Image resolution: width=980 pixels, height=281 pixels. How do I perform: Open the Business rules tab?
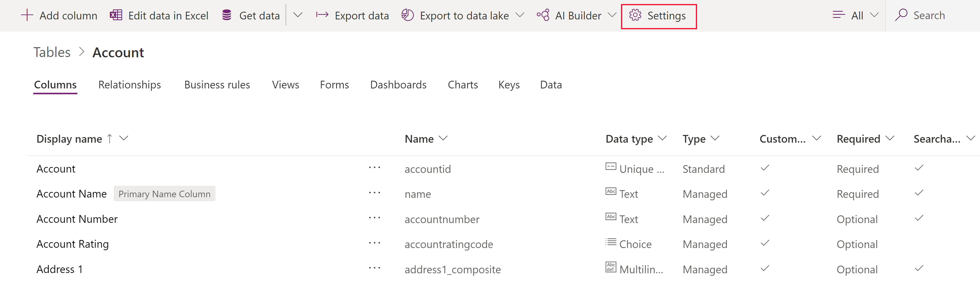coord(217,84)
